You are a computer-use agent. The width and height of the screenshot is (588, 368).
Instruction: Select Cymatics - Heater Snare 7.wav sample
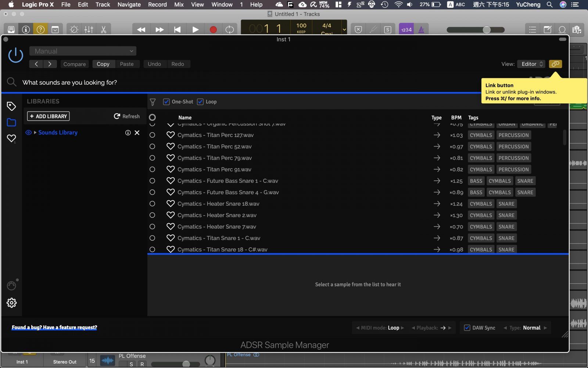coord(217,227)
